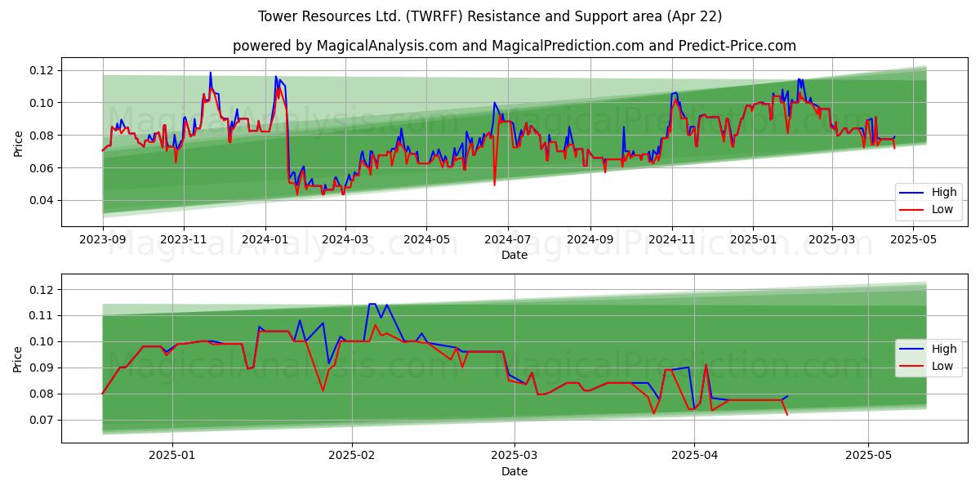Click 'High' legend entry in top chart
The width and height of the screenshot is (980, 490).
pyautogui.click(x=944, y=192)
